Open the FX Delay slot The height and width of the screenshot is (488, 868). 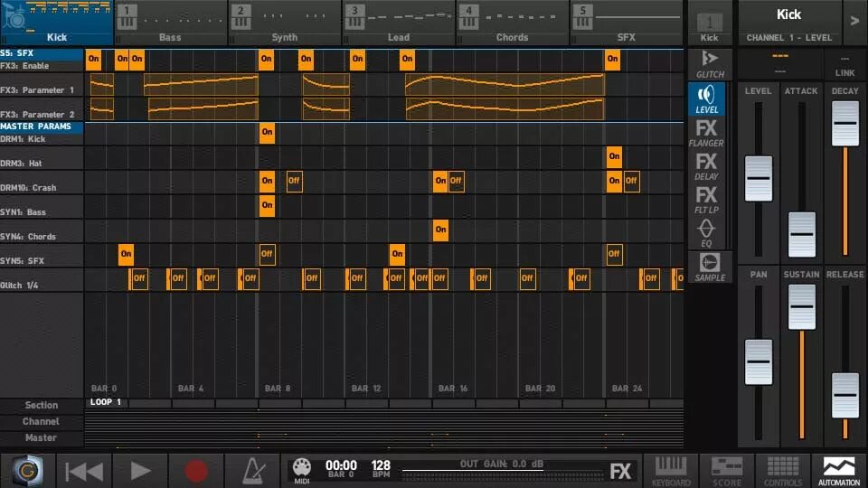pyautogui.click(x=707, y=166)
